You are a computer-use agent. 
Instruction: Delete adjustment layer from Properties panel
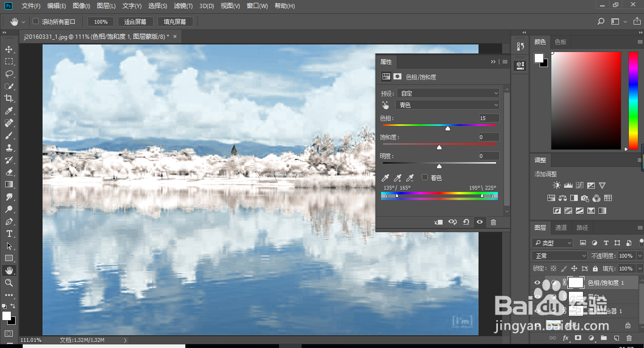click(494, 222)
